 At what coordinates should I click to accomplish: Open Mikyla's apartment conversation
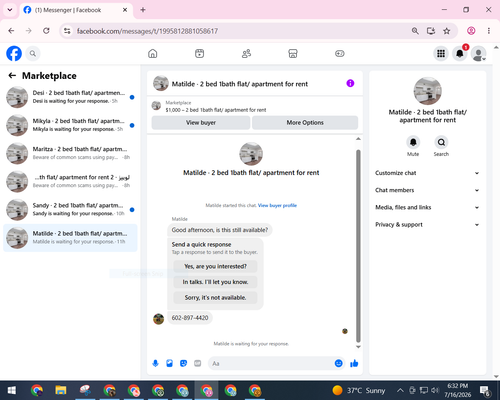point(70,125)
